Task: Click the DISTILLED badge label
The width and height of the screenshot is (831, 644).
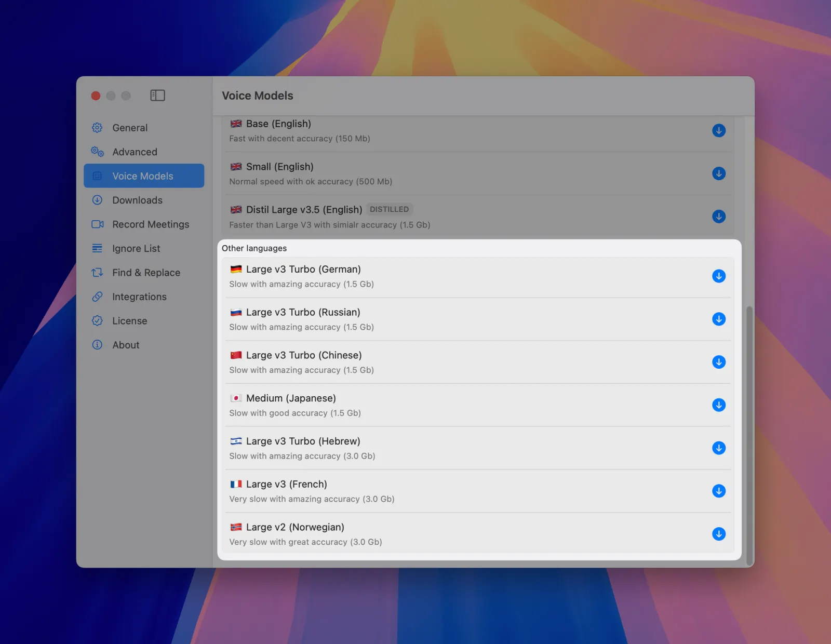Action: click(x=390, y=209)
